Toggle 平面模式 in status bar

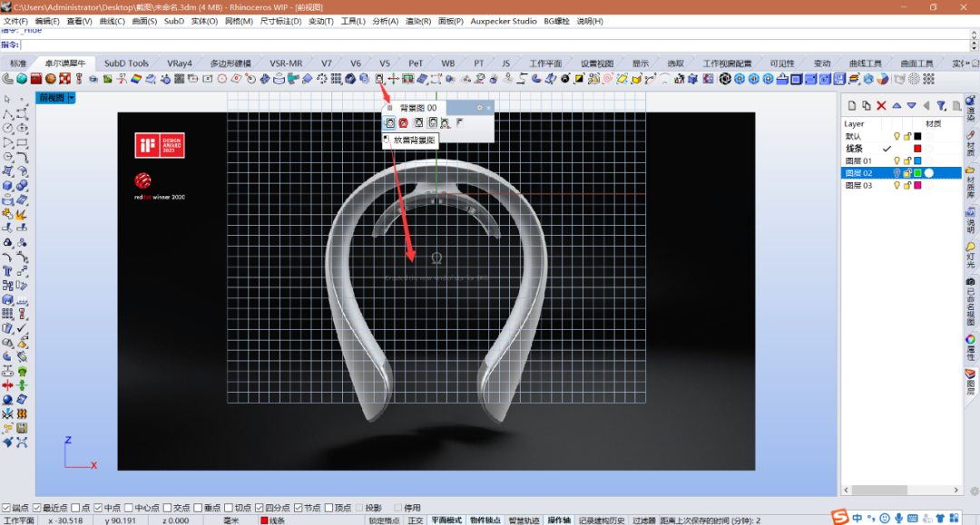click(446, 520)
